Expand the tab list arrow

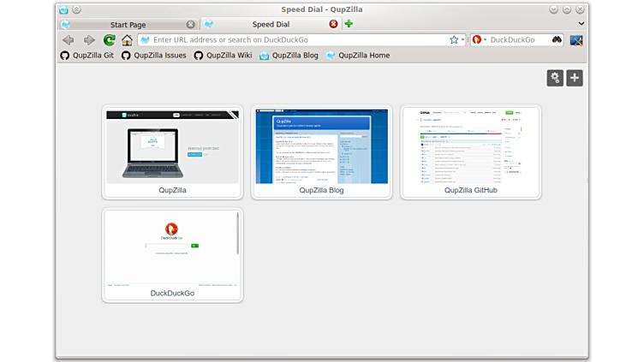pos(581,24)
